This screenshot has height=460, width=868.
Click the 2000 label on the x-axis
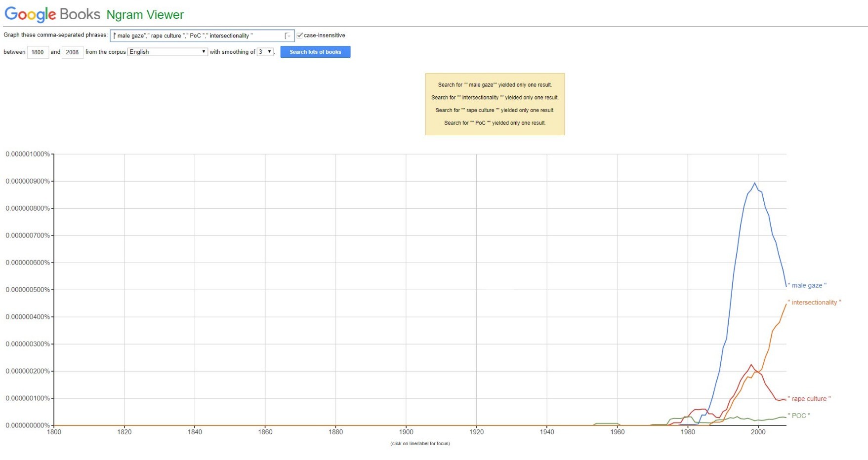point(758,432)
